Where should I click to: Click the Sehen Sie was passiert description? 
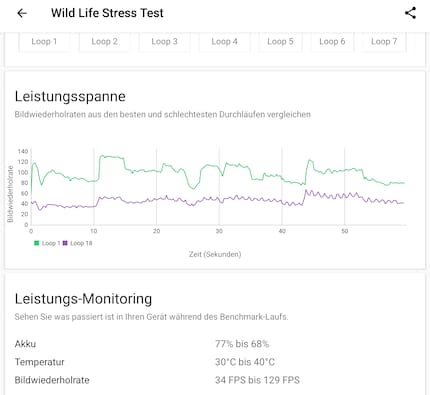tap(151, 317)
